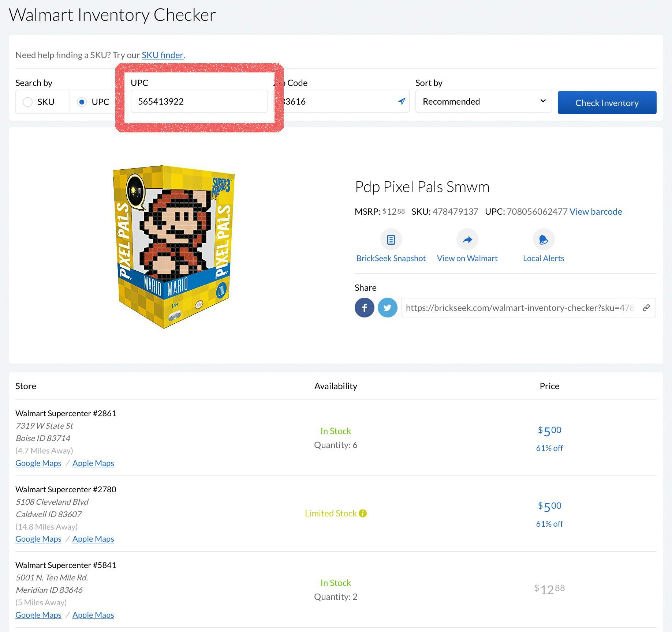This screenshot has height=632, width=672.
Task: Copy share URL with the link icon
Action: tap(646, 308)
